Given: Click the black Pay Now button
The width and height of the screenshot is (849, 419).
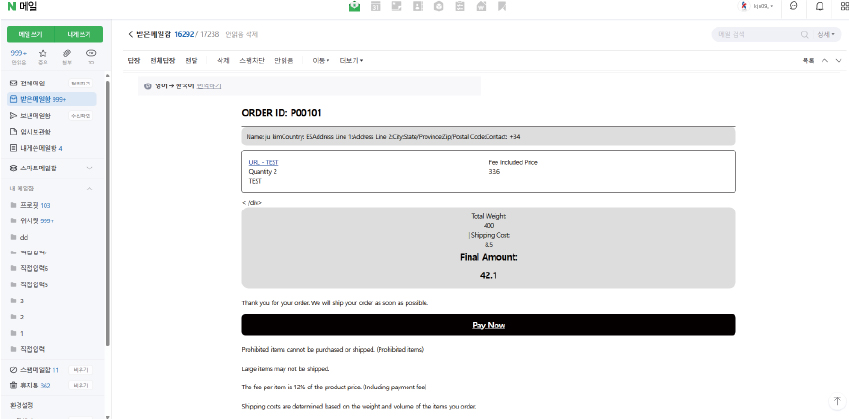Looking at the screenshot, I should [488, 325].
